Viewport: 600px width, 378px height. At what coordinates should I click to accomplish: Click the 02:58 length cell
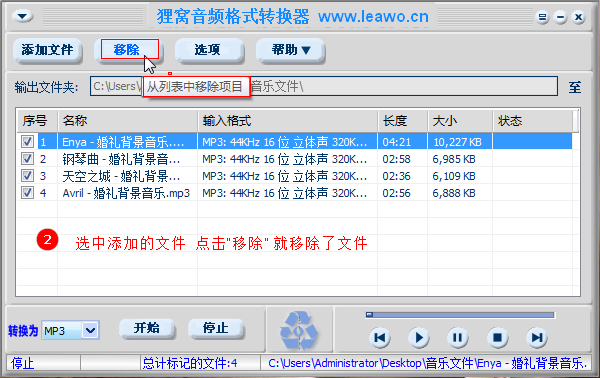coord(396,159)
